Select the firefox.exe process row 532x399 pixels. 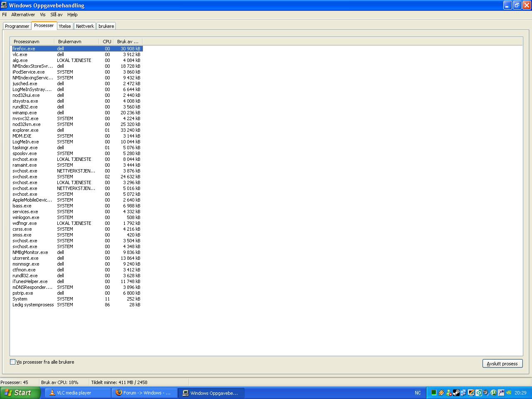click(x=77, y=49)
